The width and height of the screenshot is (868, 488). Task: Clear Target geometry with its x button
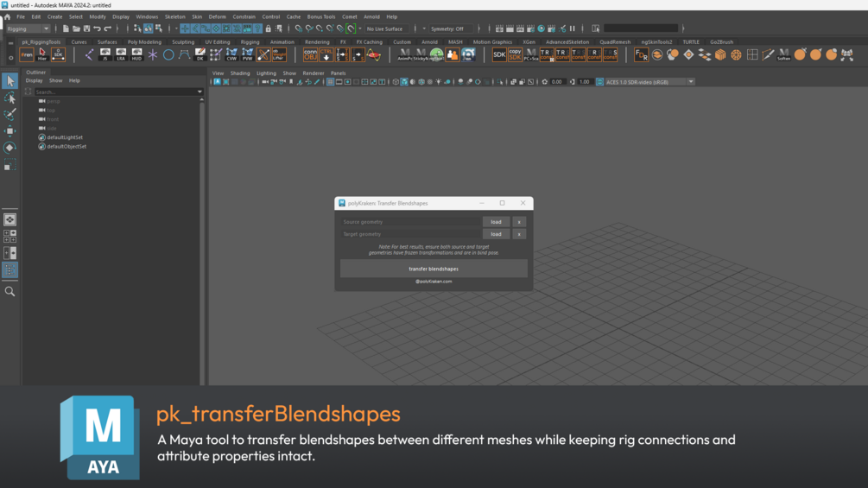(519, 234)
